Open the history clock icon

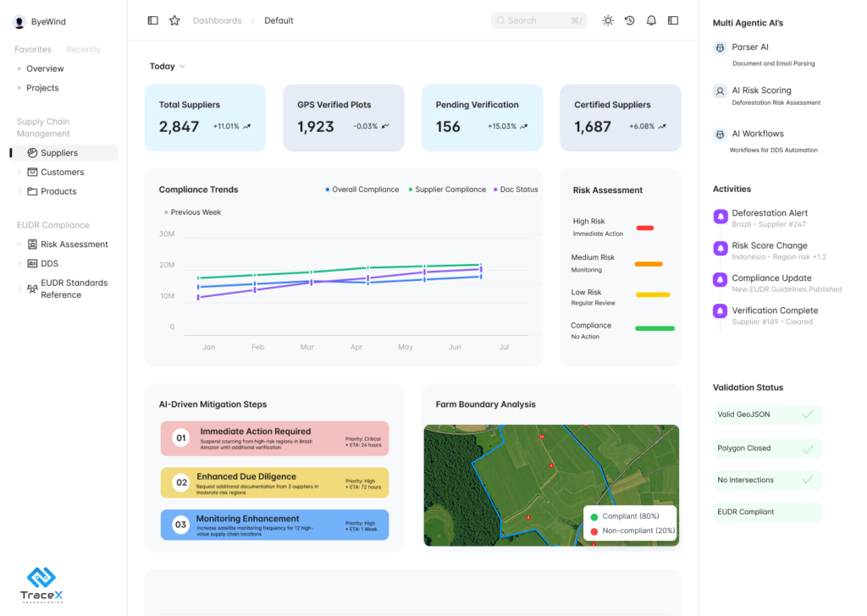point(630,20)
